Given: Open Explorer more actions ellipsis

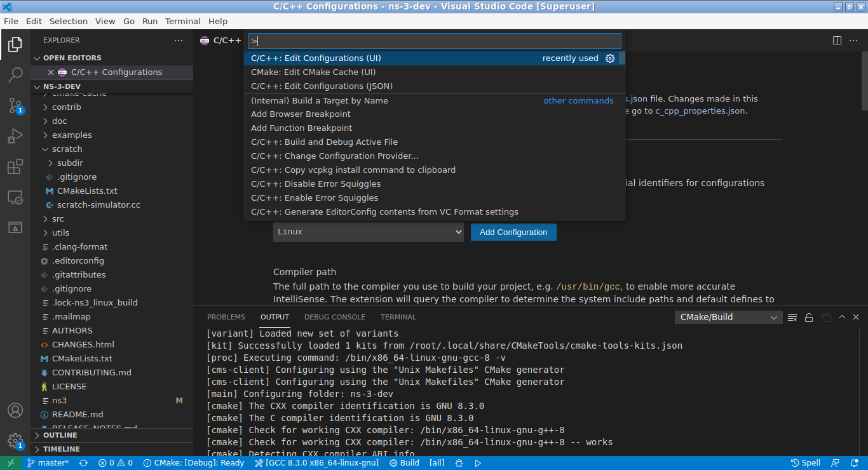Looking at the screenshot, I should tap(179, 40).
